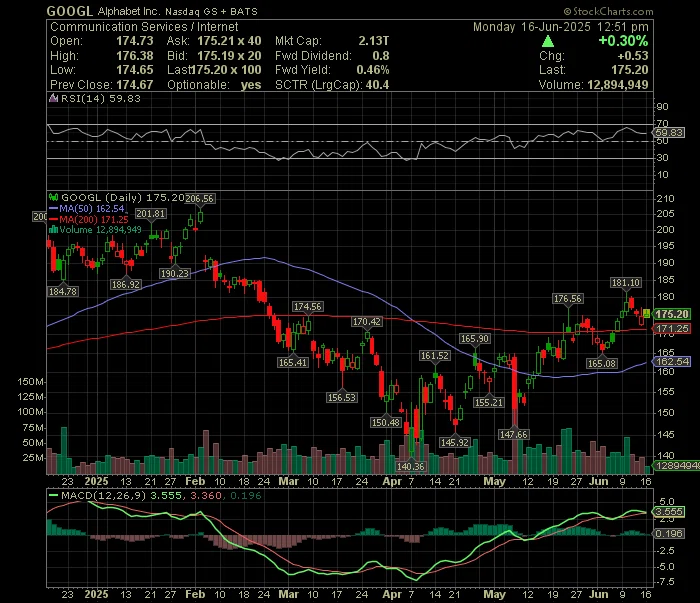This screenshot has height=603, width=700.
Task: Click the High value 176.38
Action: pos(135,56)
